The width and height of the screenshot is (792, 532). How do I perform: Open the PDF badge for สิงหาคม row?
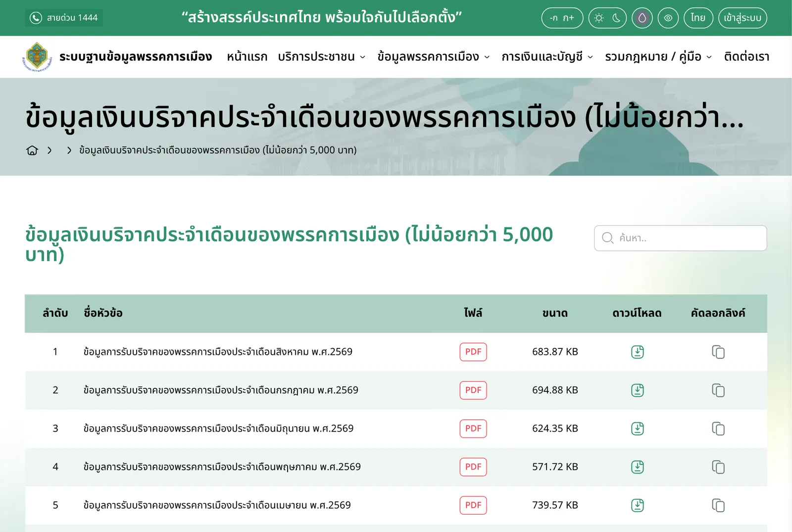click(473, 352)
